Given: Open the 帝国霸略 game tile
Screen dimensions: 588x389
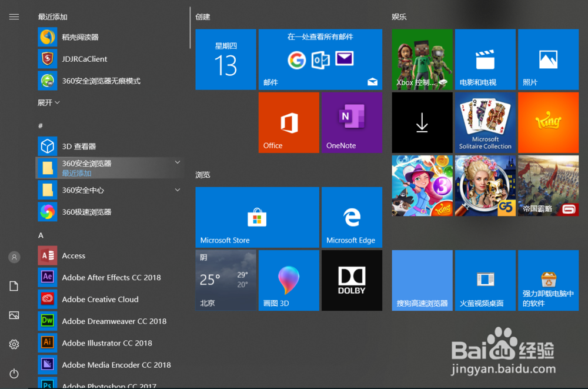Looking at the screenshot, I should pos(548,186).
